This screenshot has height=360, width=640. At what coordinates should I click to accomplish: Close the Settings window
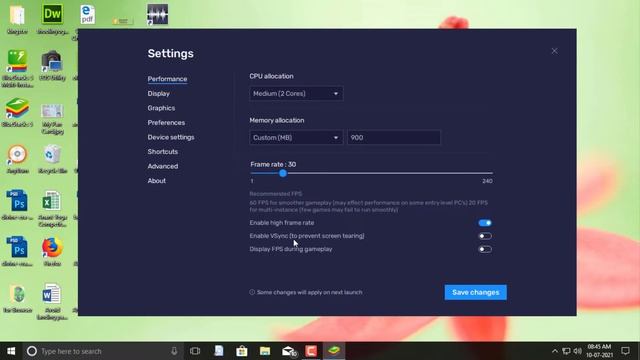pyautogui.click(x=554, y=51)
